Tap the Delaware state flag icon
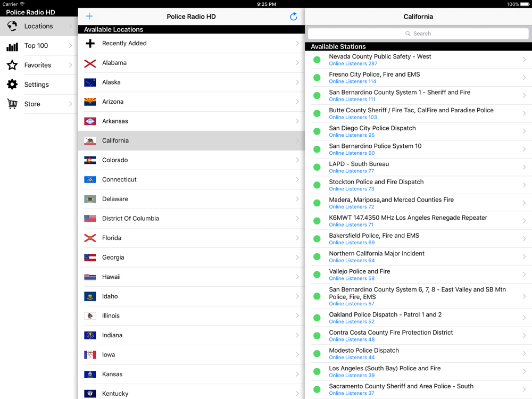Screen dimensions: 532x399 (x=90, y=199)
